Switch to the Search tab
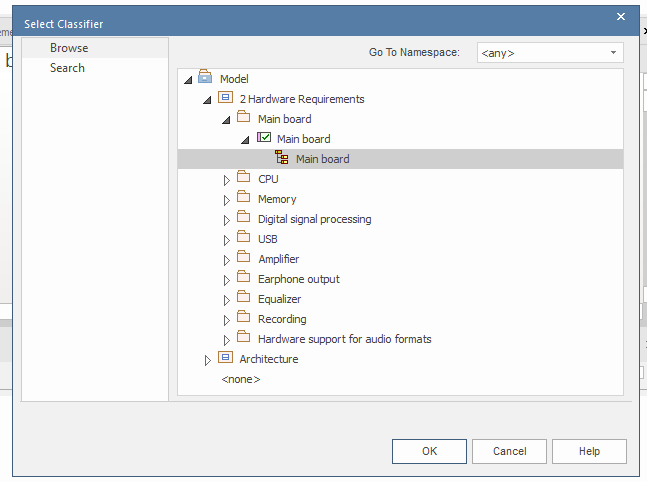The image size is (647, 482). point(67,68)
